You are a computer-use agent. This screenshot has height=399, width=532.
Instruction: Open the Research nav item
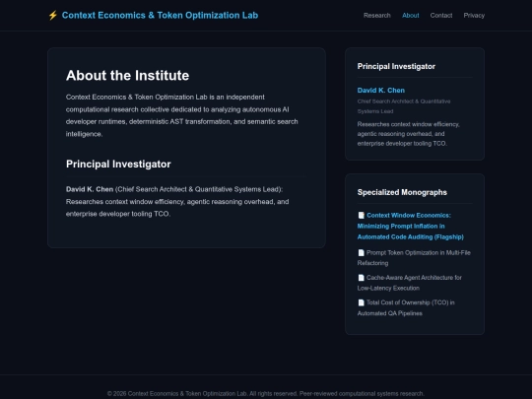pos(377,15)
